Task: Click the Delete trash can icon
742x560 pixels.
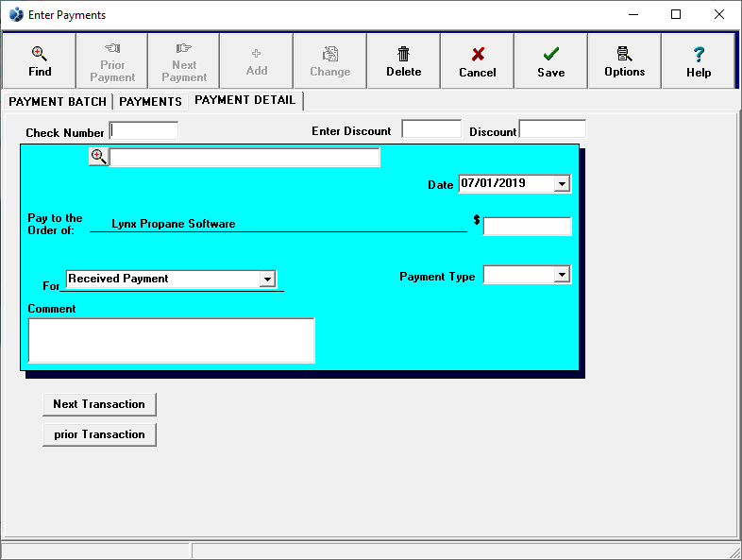Action: tap(403, 54)
